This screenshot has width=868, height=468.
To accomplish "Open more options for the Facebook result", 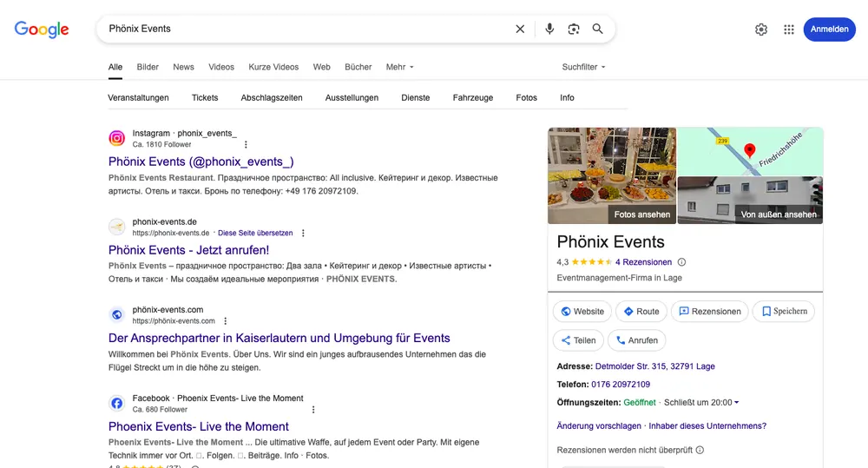I will pyautogui.click(x=313, y=410).
